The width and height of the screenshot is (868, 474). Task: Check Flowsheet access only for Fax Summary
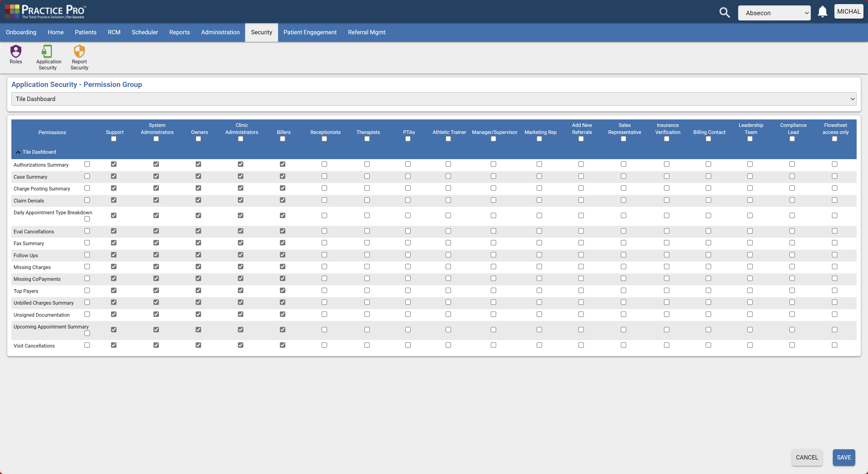835,242
